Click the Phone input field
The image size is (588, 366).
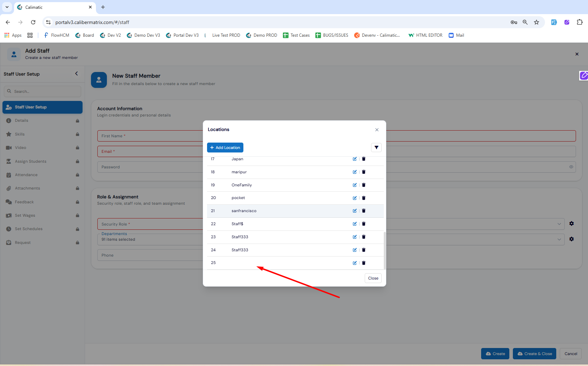(x=150, y=255)
